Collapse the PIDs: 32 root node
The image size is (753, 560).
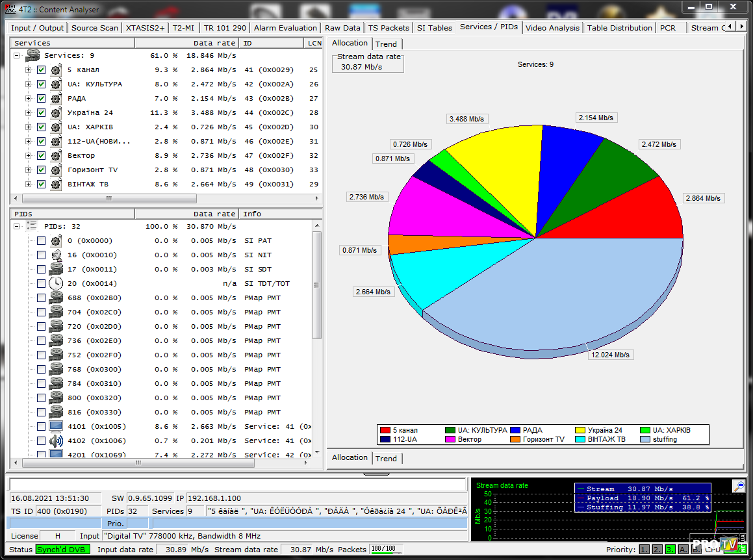pos(16,226)
